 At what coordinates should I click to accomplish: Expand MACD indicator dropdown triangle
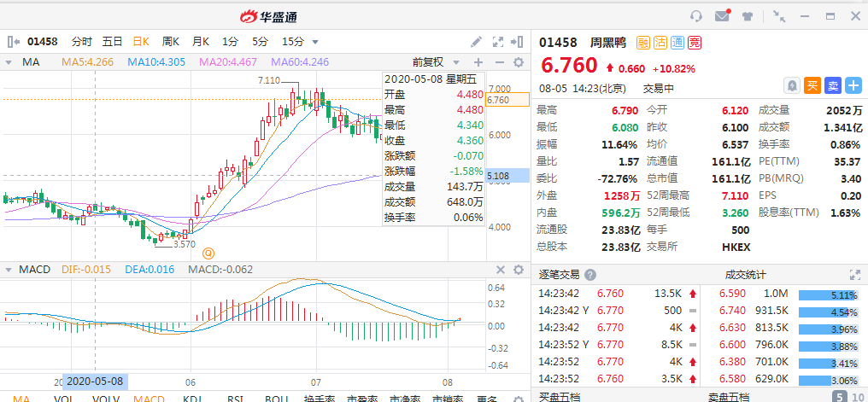pos(9,270)
